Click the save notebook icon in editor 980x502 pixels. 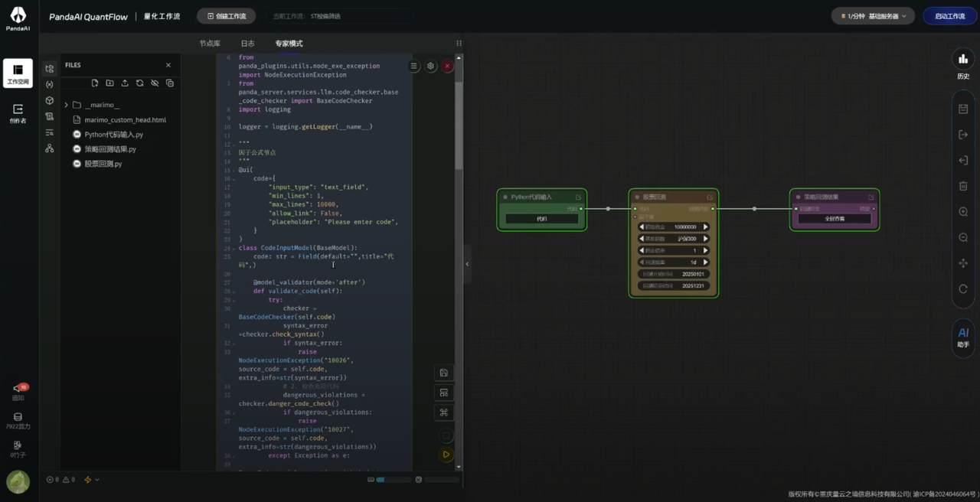[443, 373]
